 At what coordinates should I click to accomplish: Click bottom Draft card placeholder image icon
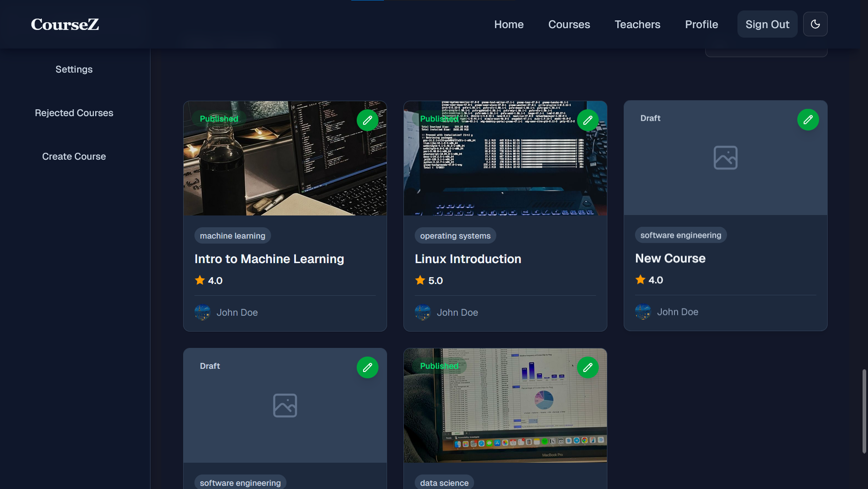pyautogui.click(x=285, y=406)
